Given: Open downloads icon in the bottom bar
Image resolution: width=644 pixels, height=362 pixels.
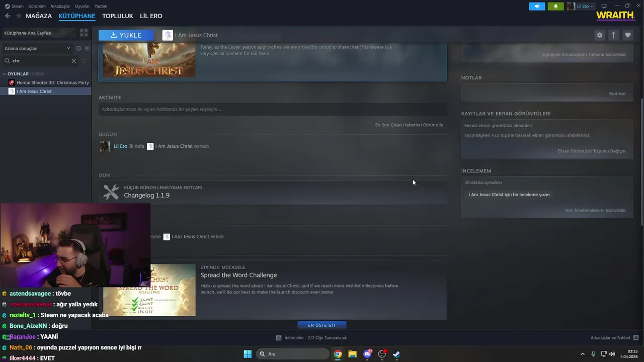Looking at the screenshot, I should pos(279,338).
